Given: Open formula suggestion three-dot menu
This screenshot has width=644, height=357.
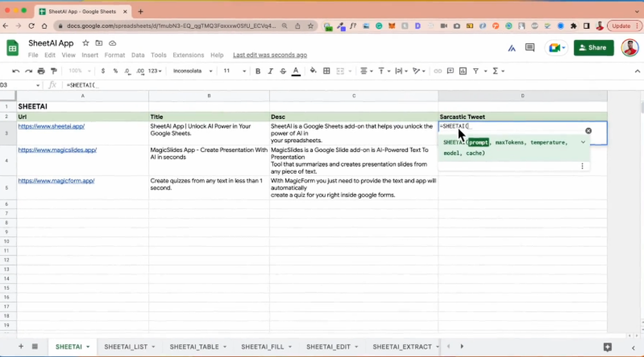Looking at the screenshot, I should pyautogui.click(x=582, y=166).
